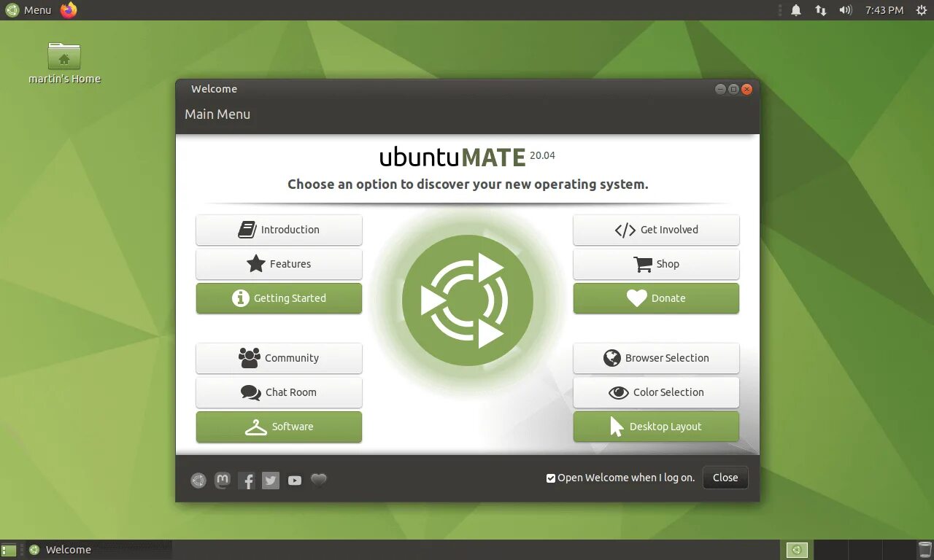Open Color Selection
The image size is (934, 560).
(656, 392)
